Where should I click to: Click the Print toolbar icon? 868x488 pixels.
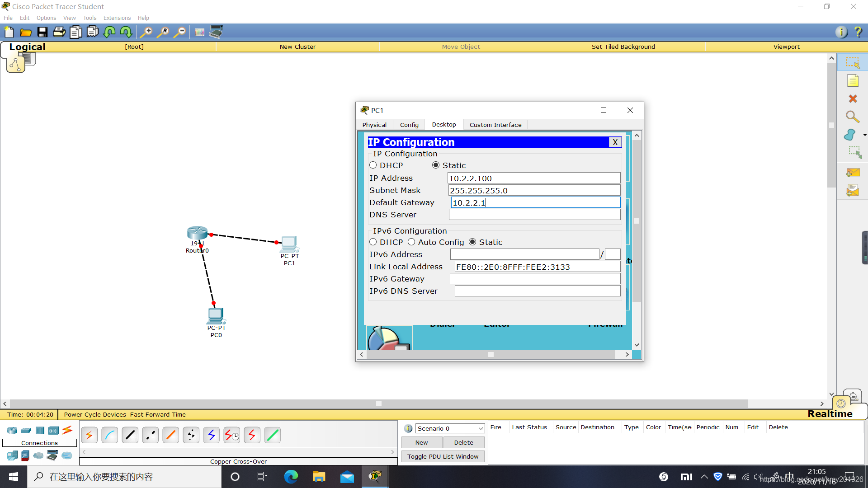[59, 32]
